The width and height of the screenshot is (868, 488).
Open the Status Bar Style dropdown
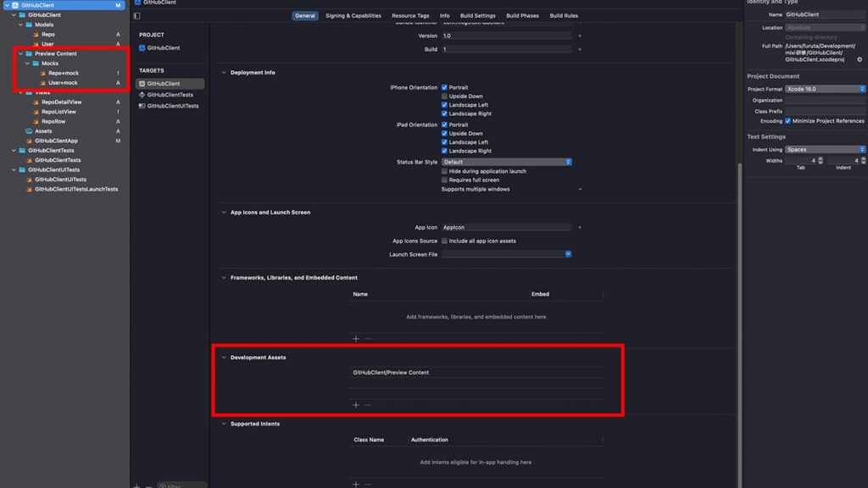506,162
